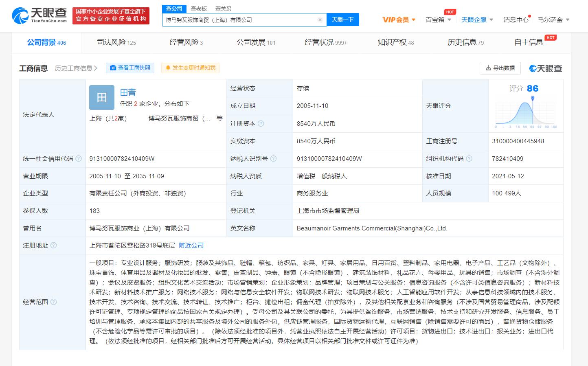Open 历史工商信息 link

tap(76, 68)
